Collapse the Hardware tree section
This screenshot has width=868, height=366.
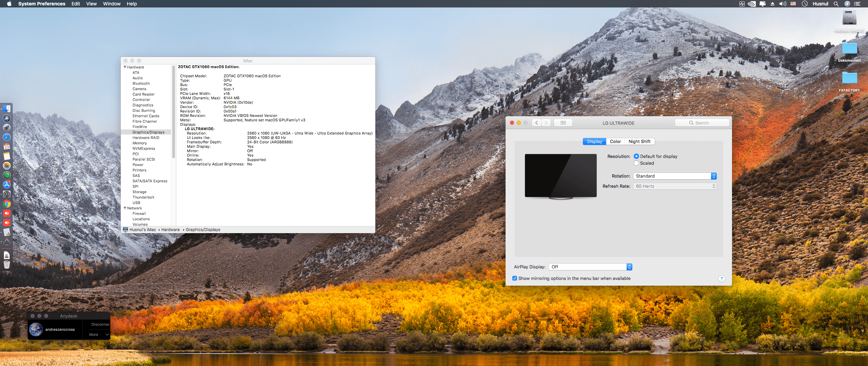pyautogui.click(x=125, y=67)
